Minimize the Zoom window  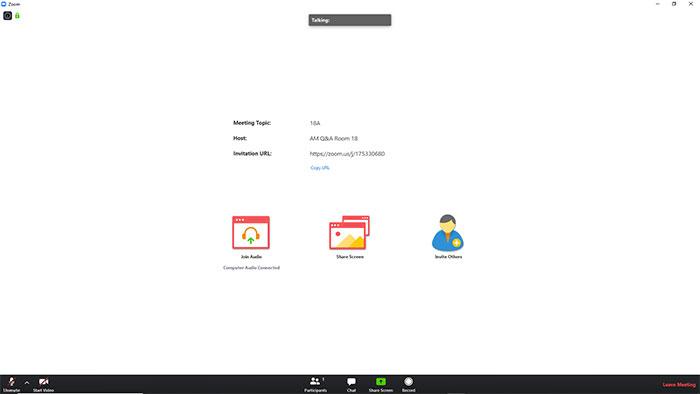pyautogui.click(x=658, y=4)
